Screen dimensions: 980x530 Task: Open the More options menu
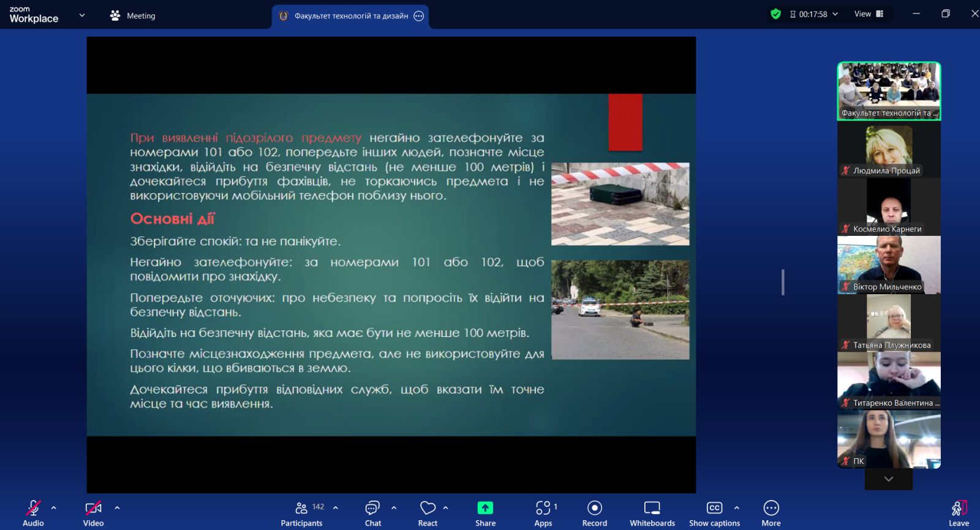(x=771, y=513)
